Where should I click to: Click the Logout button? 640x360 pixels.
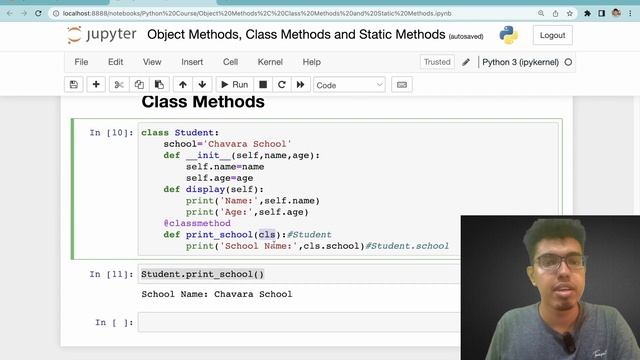pyautogui.click(x=552, y=35)
